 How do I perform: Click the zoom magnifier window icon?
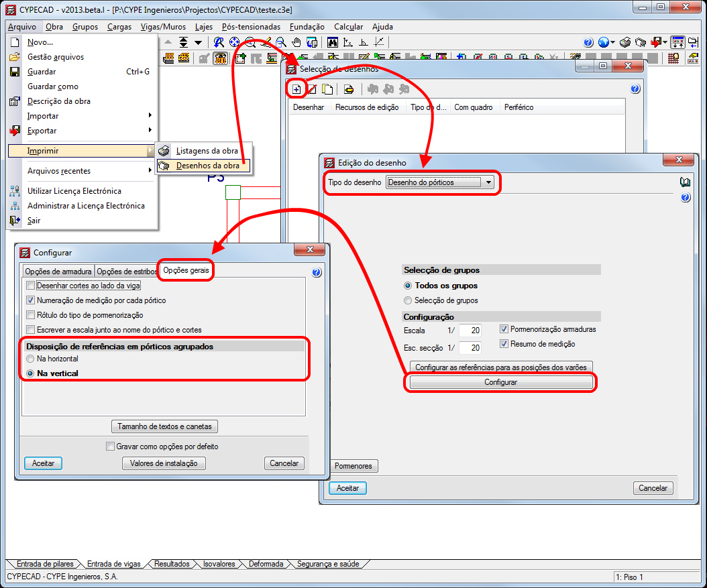point(281,42)
